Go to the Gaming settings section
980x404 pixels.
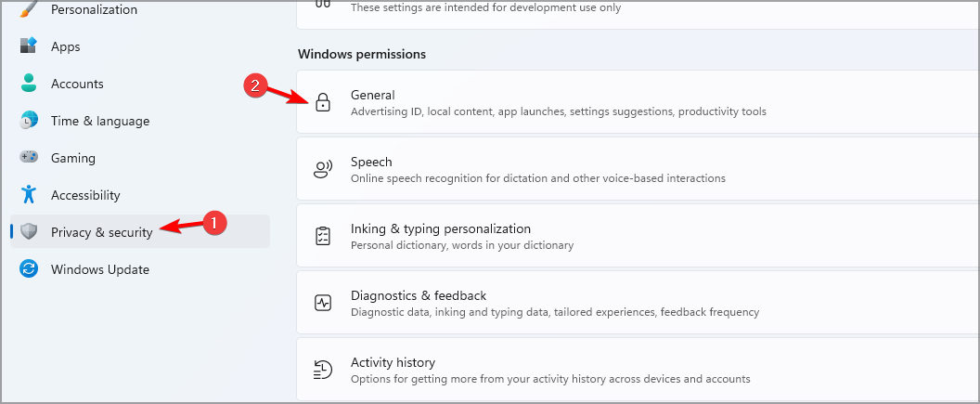[73, 158]
